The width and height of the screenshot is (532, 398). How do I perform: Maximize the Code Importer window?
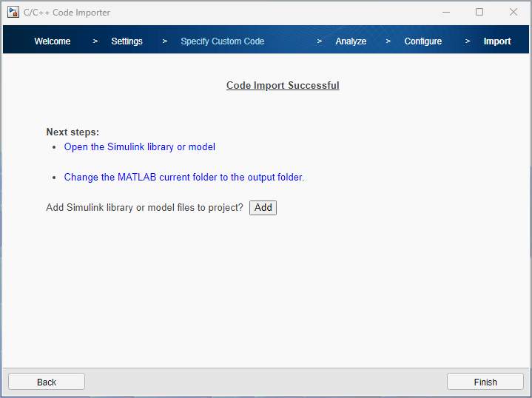click(x=479, y=13)
